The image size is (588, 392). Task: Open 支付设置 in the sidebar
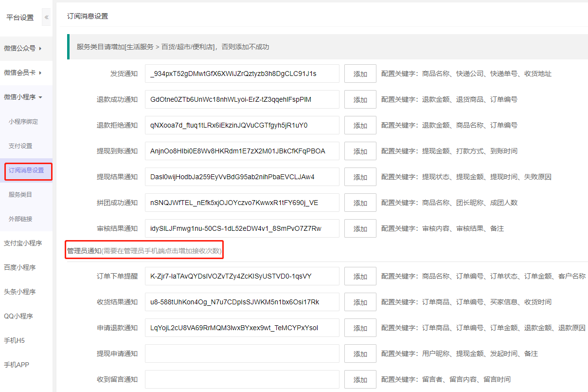20,146
